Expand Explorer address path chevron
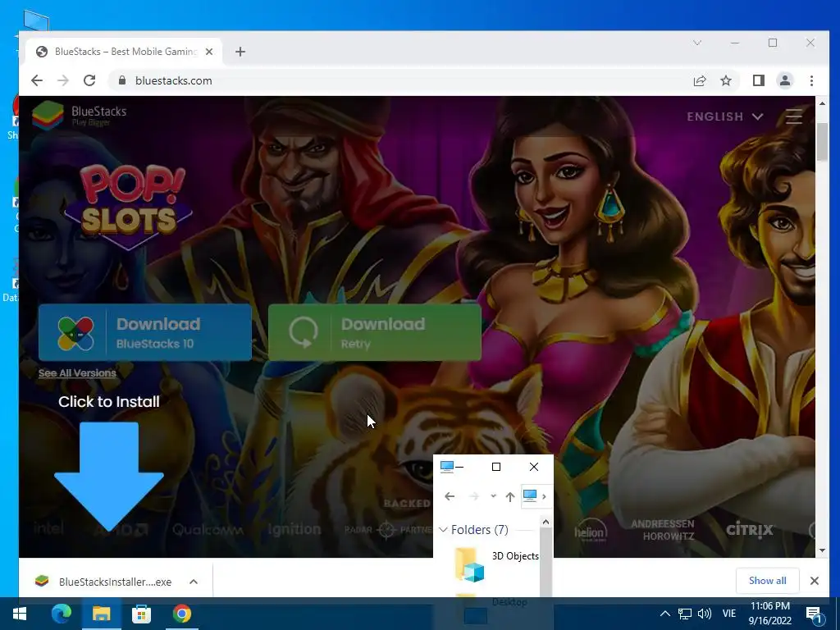The image size is (840, 630). click(544, 496)
